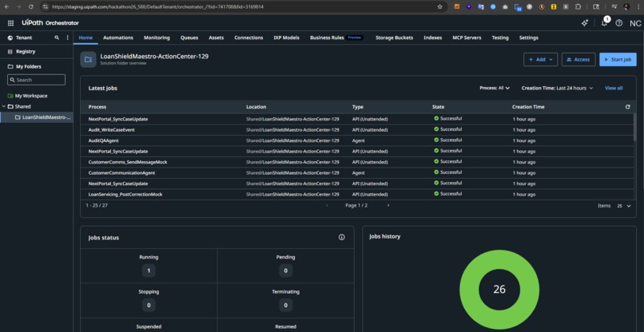The height and width of the screenshot is (332, 644).
Task: Click the Running jobs count 1
Action: 149,271
